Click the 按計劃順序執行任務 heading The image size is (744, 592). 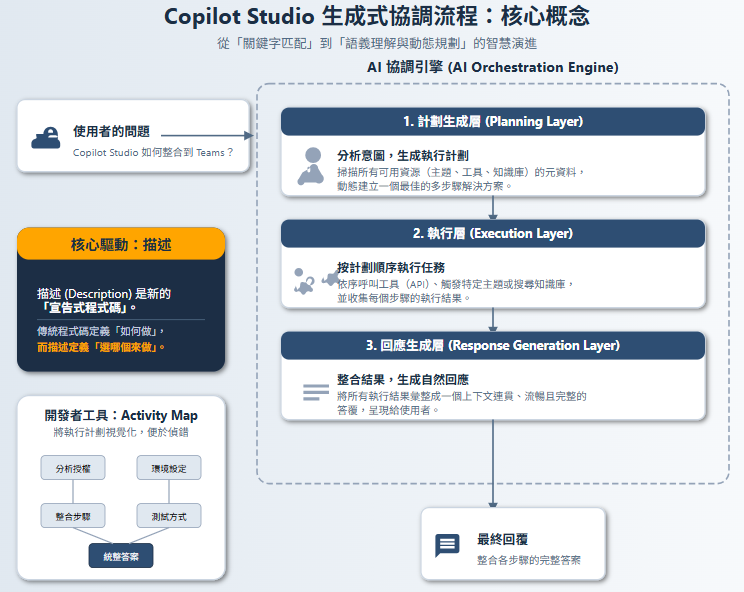[391, 268]
